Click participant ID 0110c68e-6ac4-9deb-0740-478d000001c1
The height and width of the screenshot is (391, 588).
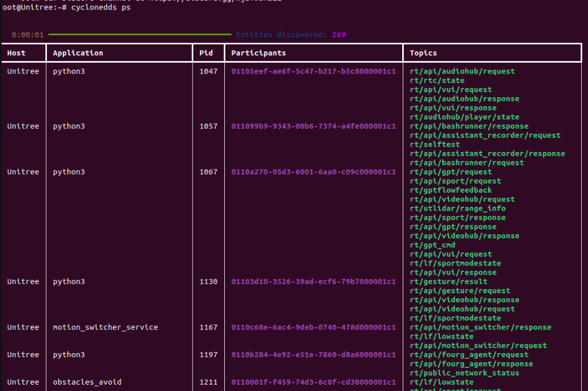(313, 327)
